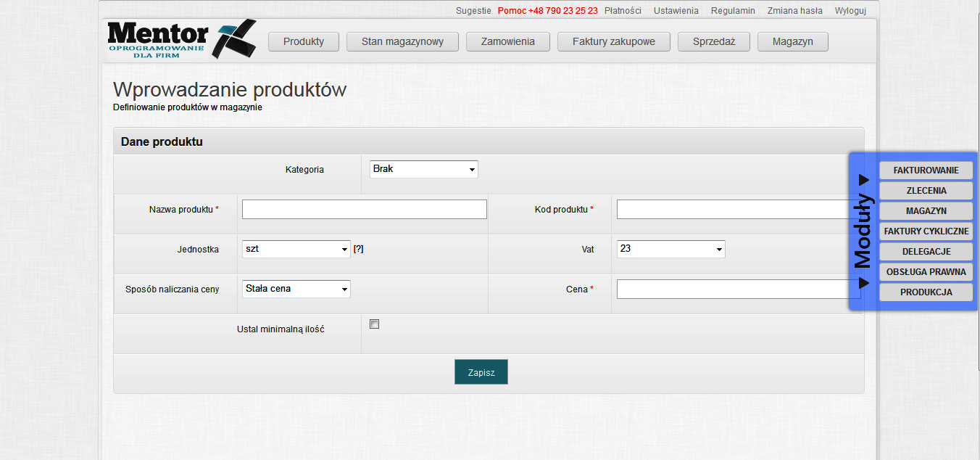Focus the Cena price input field

coord(732,289)
